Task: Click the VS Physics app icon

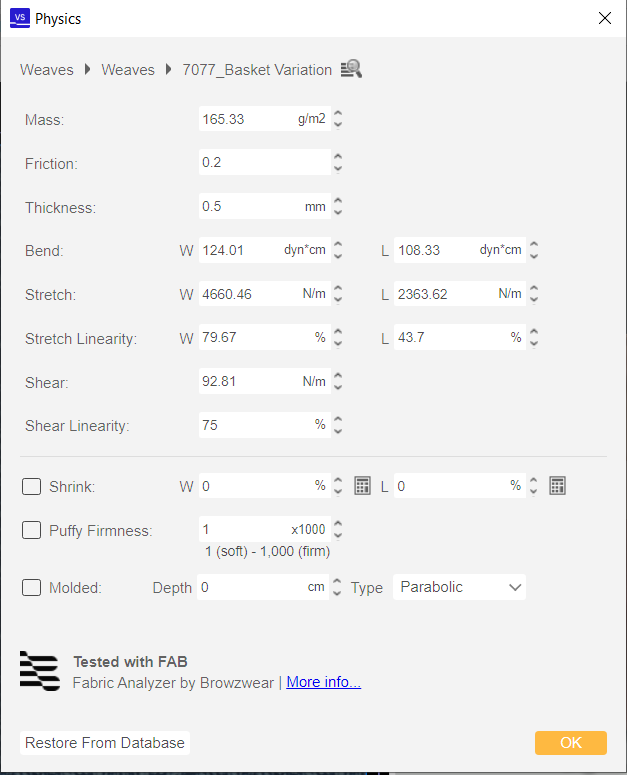Action: (20, 18)
